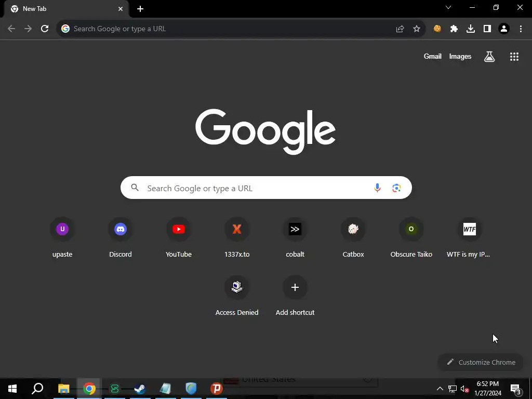Click the back navigation arrow
The height and width of the screenshot is (399, 532).
click(11, 29)
